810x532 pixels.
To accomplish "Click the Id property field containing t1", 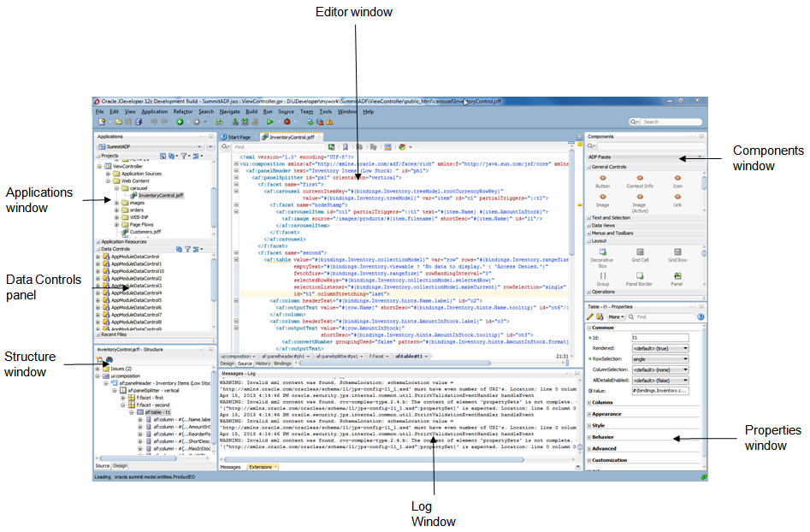I will [x=660, y=338].
